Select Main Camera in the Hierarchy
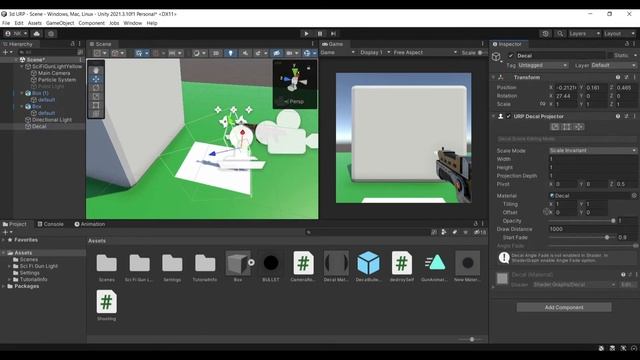 (x=54, y=73)
